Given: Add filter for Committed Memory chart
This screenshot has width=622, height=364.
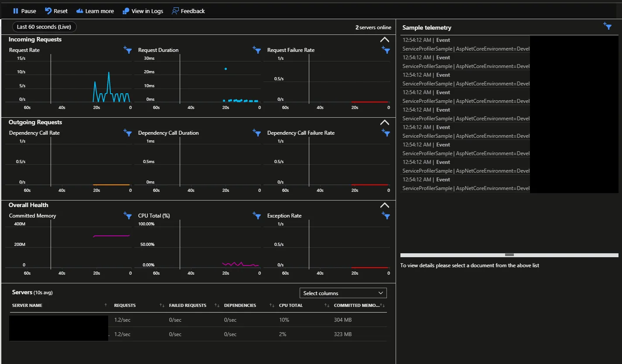Looking at the screenshot, I should tap(128, 216).
